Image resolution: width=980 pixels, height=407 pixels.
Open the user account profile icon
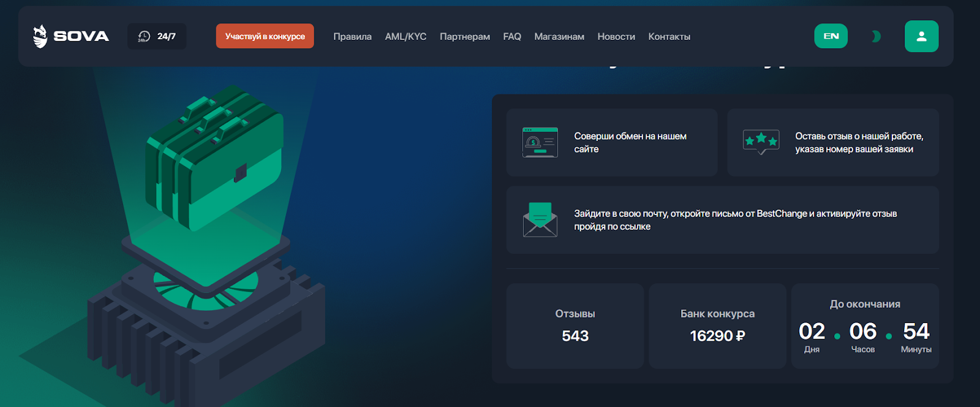point(921,37)
